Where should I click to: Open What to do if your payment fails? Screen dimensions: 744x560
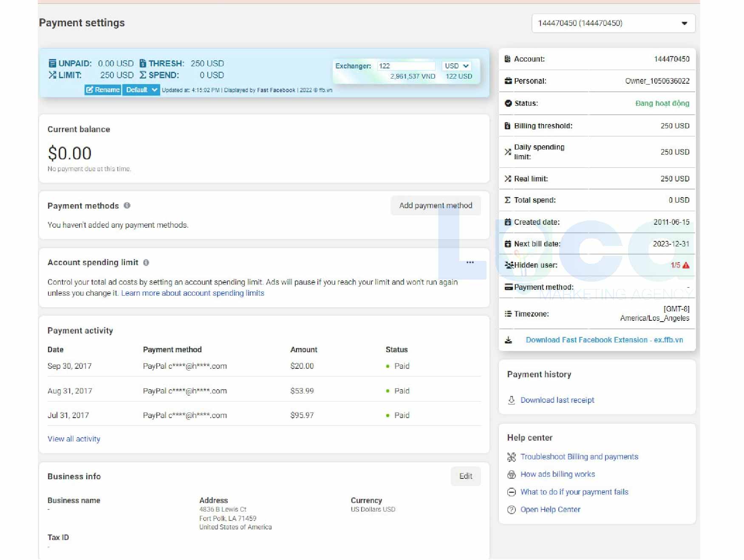[574, 492]
